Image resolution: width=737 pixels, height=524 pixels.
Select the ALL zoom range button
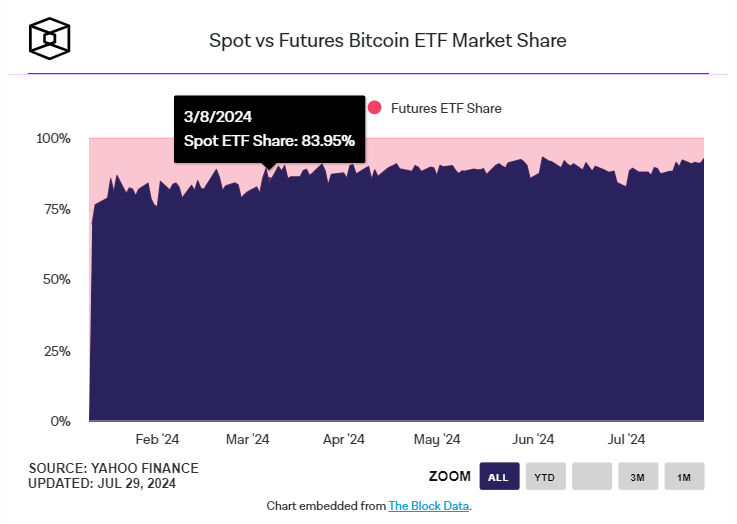click(497, 477)
